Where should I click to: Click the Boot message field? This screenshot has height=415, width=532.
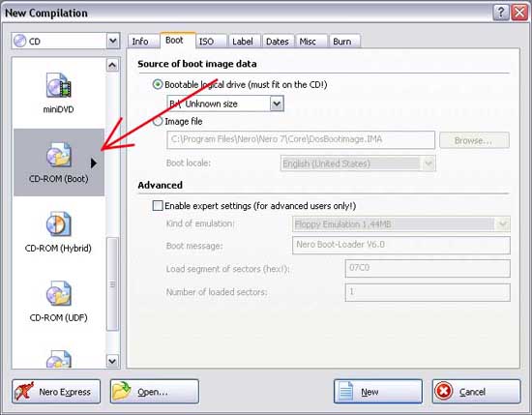pyautogui.click(x=401, y=245)
